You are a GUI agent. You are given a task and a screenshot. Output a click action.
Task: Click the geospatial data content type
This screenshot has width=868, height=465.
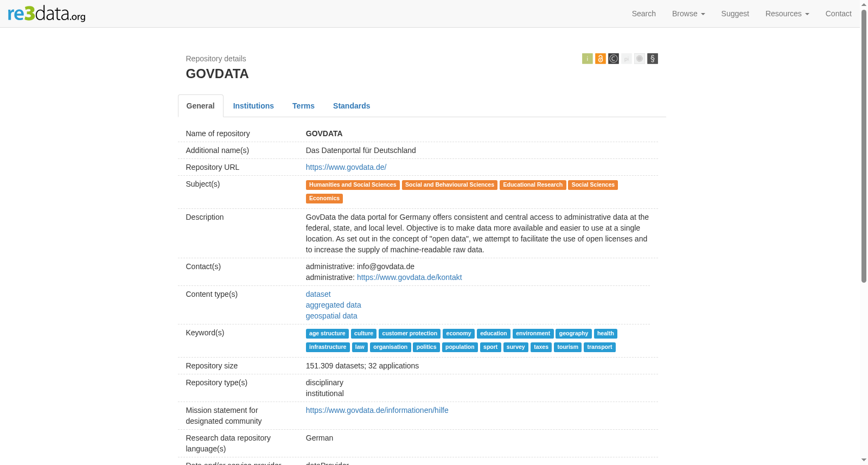pos(331,316)
